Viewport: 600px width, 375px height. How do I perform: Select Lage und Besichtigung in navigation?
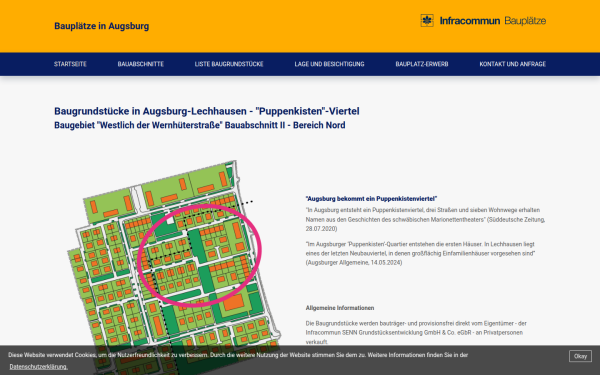[x=329, y=64]
